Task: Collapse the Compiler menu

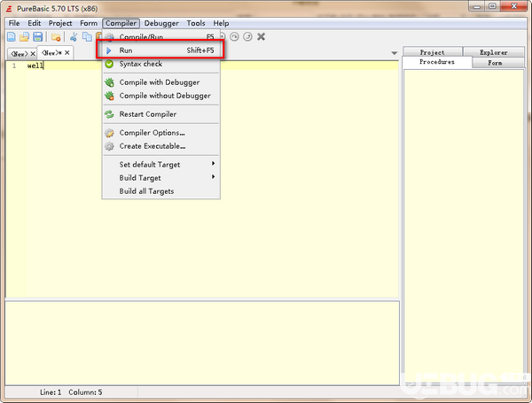Action: click(x=121, y=23)
